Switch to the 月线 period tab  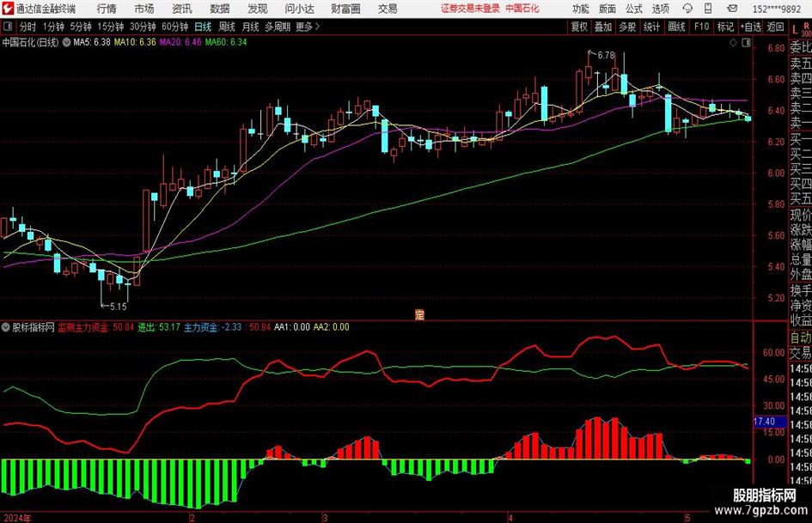251,27
